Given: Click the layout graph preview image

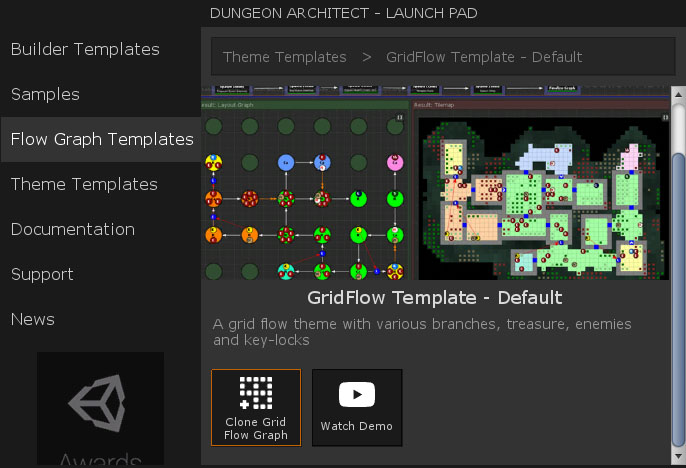Looking at the screenshot, I should [x=305, y=190].
